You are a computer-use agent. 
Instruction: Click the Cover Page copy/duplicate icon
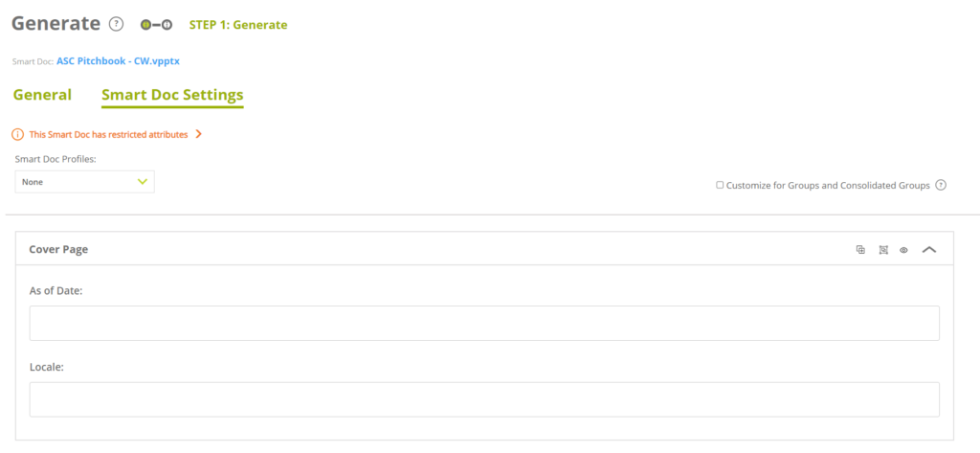coord(860,250)
